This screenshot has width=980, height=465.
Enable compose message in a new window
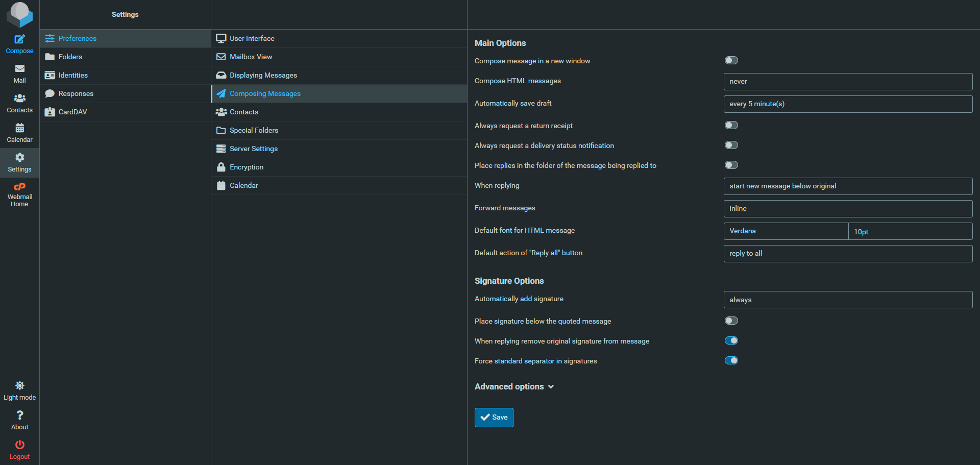pos(731,61)
